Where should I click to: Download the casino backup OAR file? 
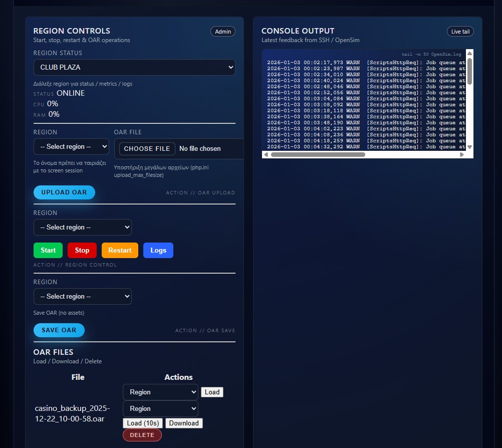tap(184, 423)
